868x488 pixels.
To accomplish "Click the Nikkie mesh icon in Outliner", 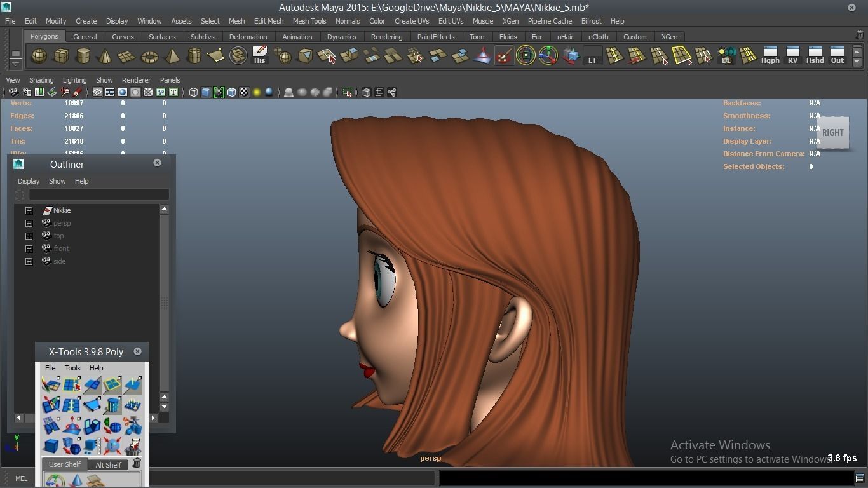I will point(48,210).
